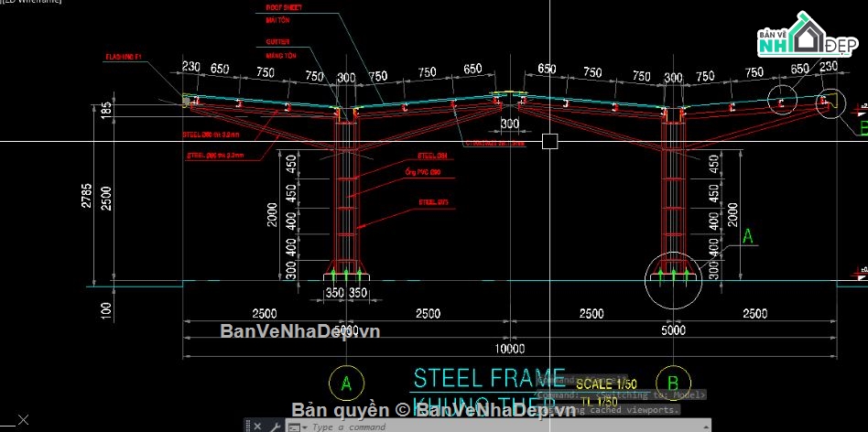Click the UCS origin icon
868x432 pixels.
click(x=11, y=422)
